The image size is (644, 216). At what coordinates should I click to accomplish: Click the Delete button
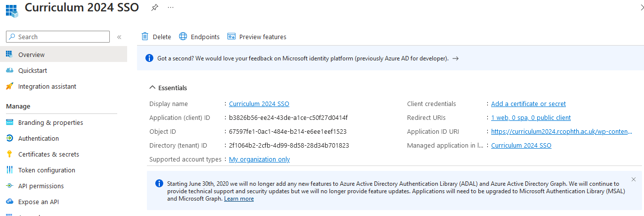(156, 37)
